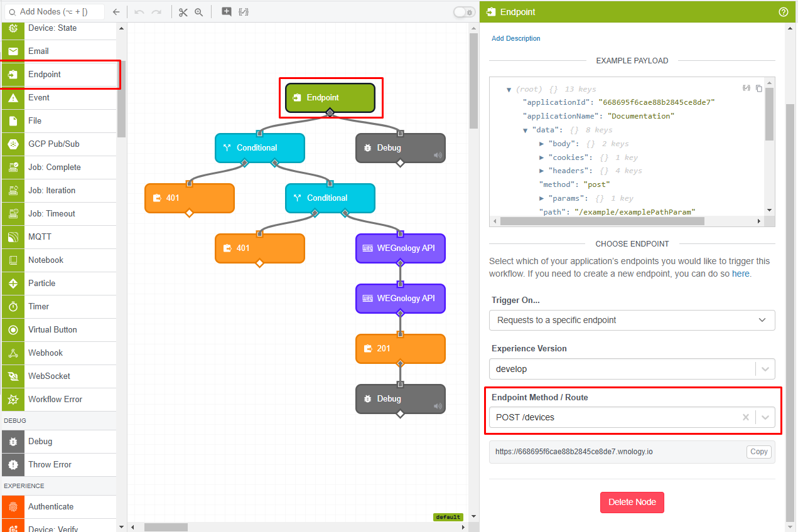The height and width of the screenshot is (532, 798).
Task: Click the back arrow to collapse node palette
Action: pyautogui.click(x=116, y=12)
